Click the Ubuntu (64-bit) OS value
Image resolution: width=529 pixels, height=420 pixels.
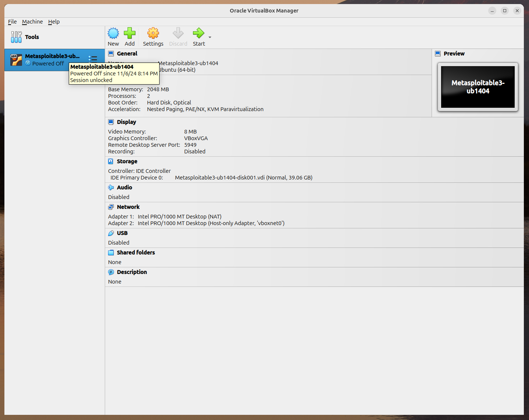178,70
